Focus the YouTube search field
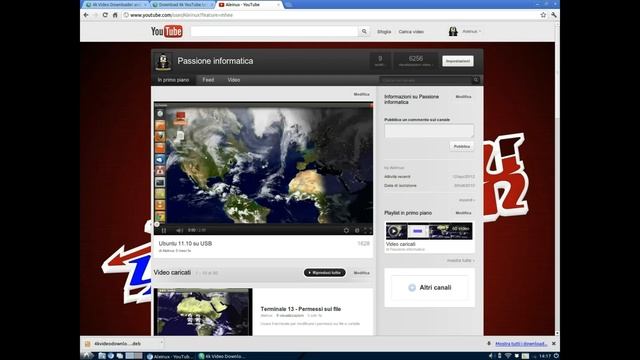640x360 pixels. pos(274,31)
